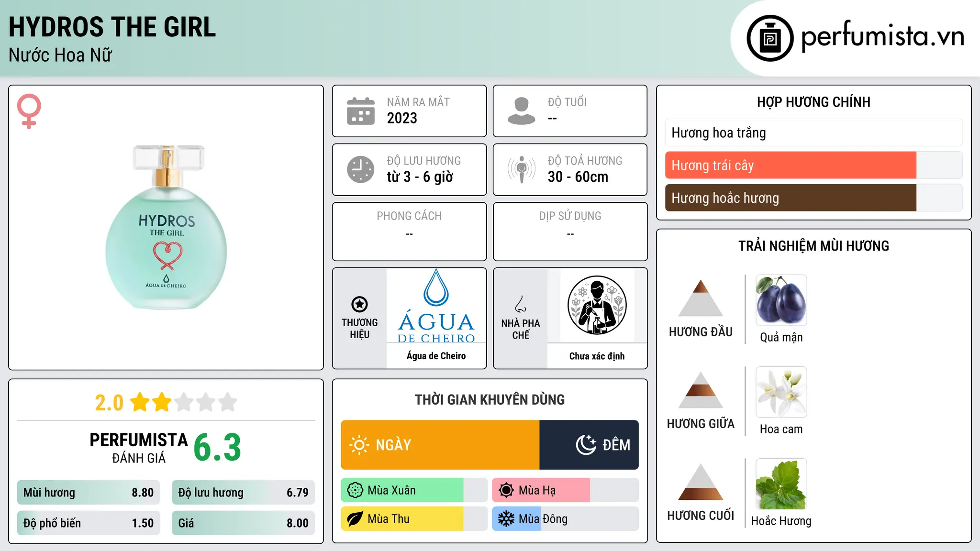Click the perfumista.vn site name

[883, 36]
